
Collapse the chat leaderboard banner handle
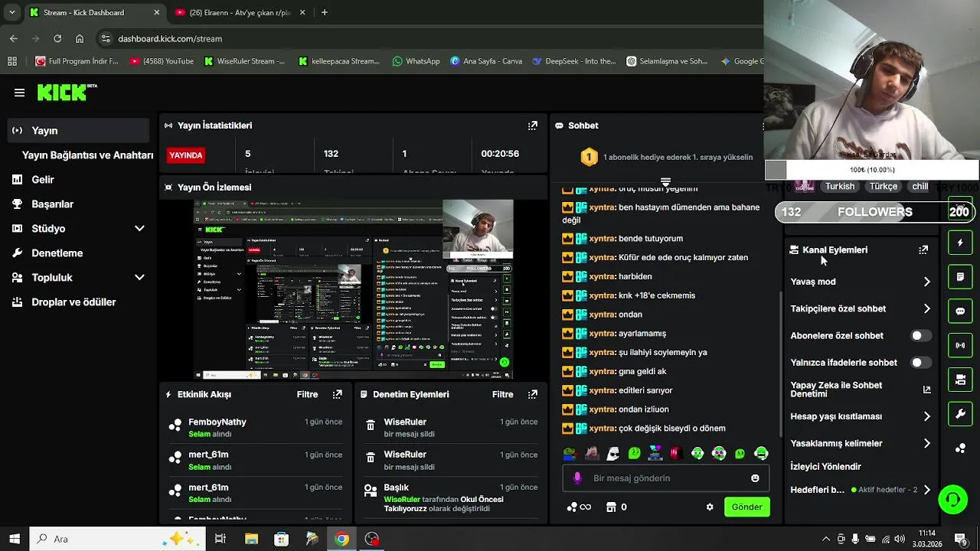(665, 182)
